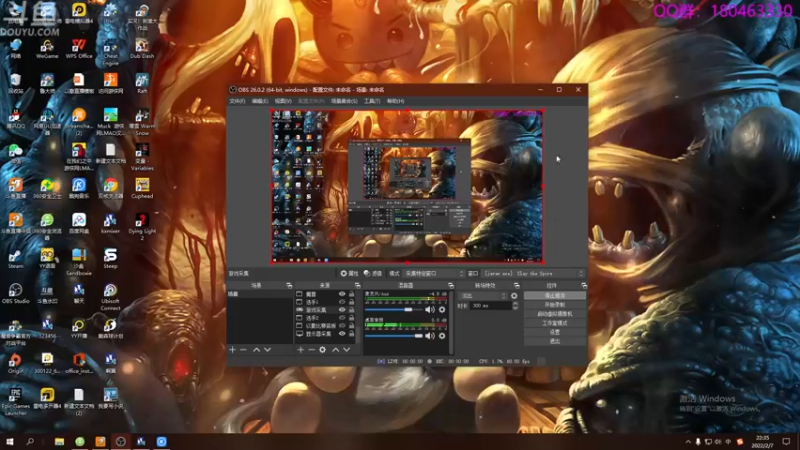
Task: Decrease transition duration with down arrow
Action: 515,308
